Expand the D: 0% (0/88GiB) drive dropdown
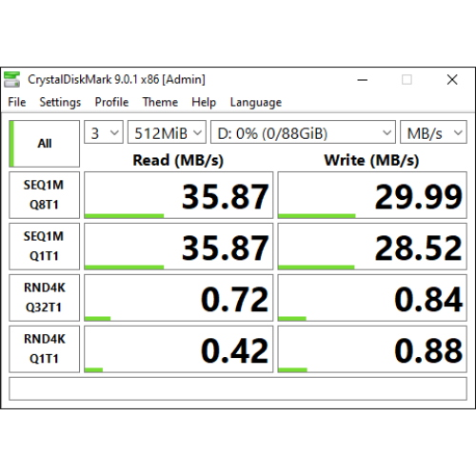The width and height of the screenshot is (476, 476). 303,132
